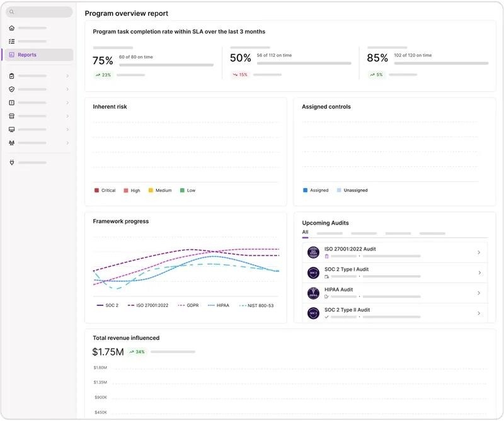
Task: Expand the shield sidebar section chevron
Action: click(67, 89)
